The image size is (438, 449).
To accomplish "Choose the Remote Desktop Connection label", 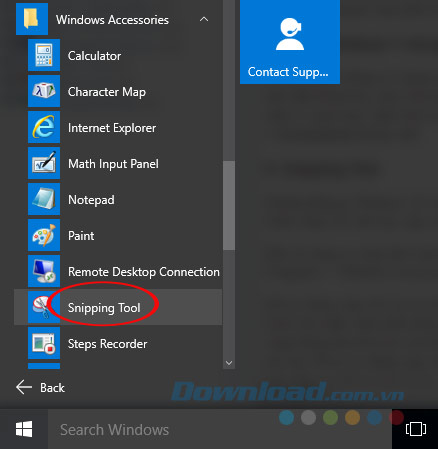I will tap(144, 272).
